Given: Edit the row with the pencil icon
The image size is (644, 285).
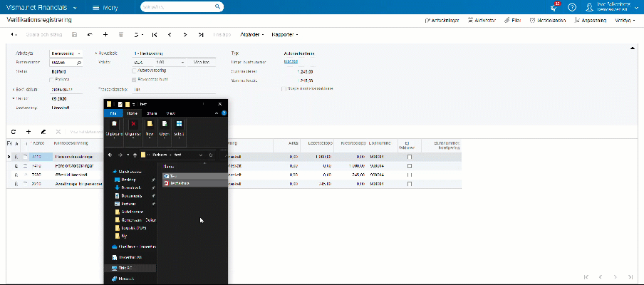Looking at the screenshot, I should tap(43, 132).
